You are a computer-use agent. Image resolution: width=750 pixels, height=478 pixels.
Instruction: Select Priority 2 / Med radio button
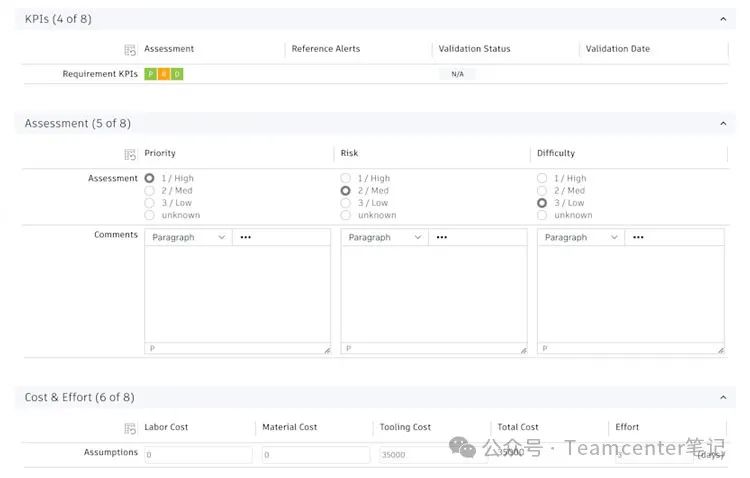(x=150, y=191)
